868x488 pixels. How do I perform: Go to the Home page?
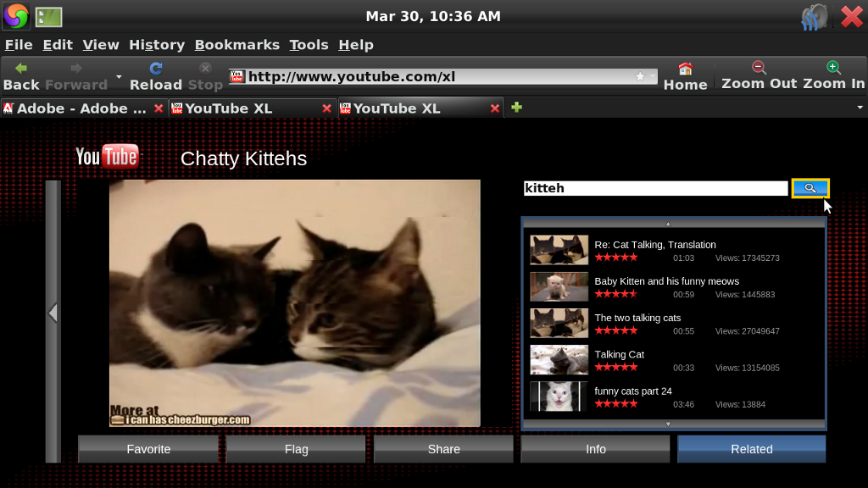click(x=685, y=75)
